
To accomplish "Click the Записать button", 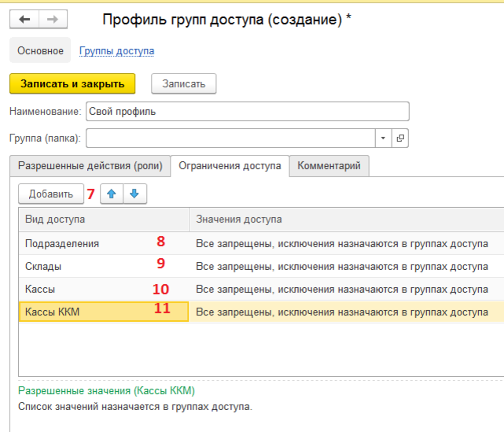I will [184, 83].
